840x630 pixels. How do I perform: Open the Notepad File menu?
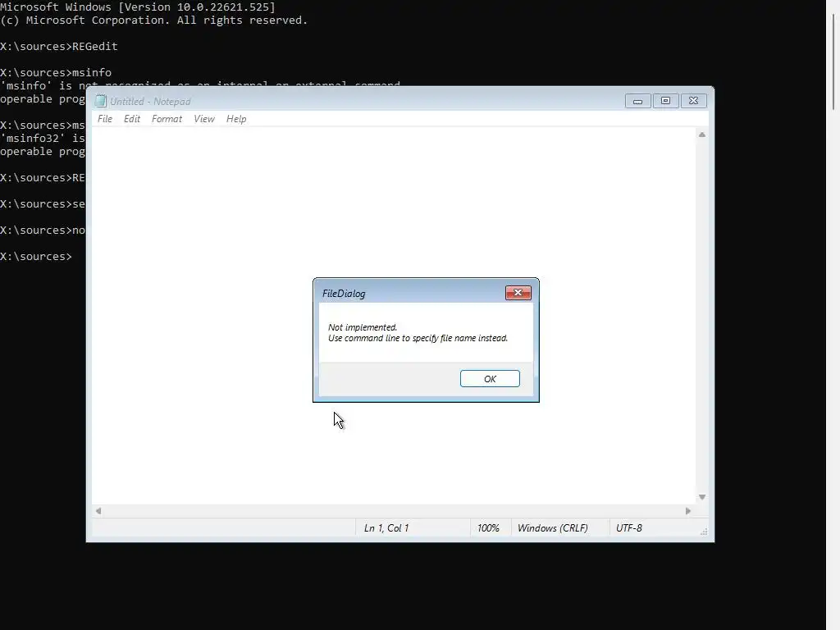pyautogui.click(x=105, y=119)
